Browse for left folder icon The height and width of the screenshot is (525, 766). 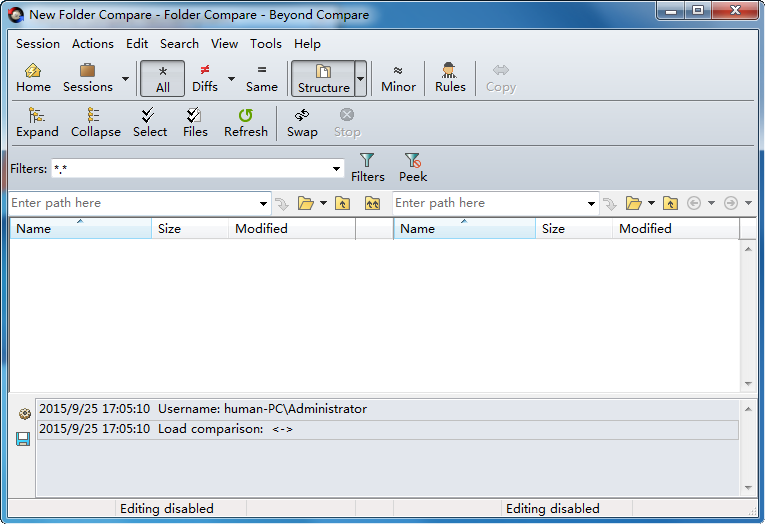tap(306, 203)
